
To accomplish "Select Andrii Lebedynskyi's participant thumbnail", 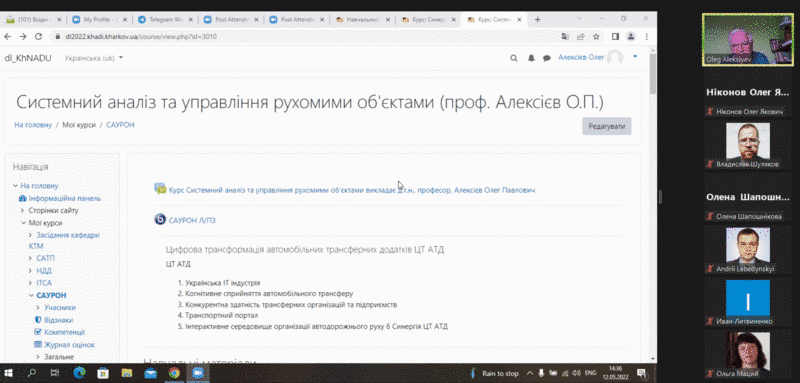I will pos(747,249).
